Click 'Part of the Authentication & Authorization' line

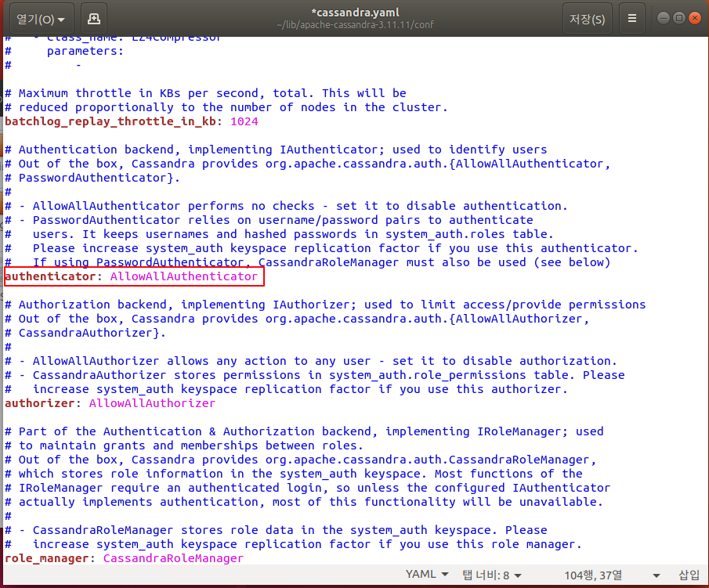pyautogui.click(x=304, y=431)
